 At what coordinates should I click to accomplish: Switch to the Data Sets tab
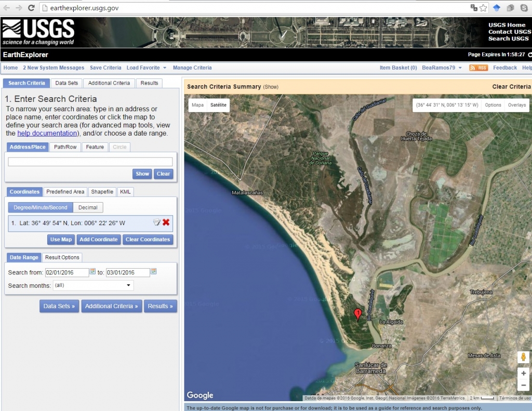66,83
